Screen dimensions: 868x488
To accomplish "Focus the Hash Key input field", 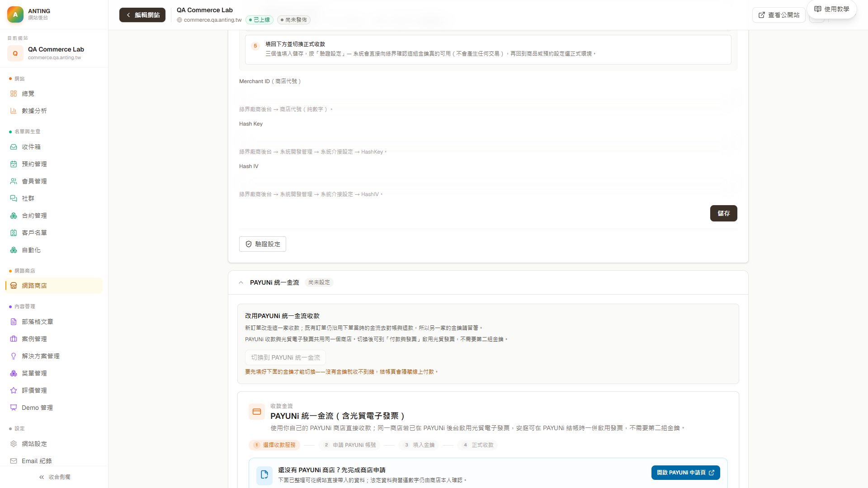I will click(488, 138).
